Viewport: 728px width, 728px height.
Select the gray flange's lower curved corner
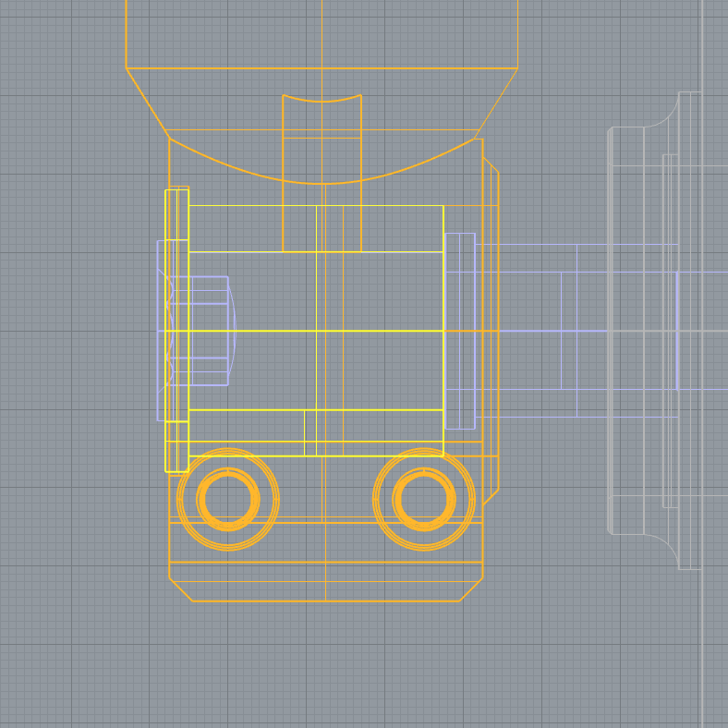coord(667,543)
